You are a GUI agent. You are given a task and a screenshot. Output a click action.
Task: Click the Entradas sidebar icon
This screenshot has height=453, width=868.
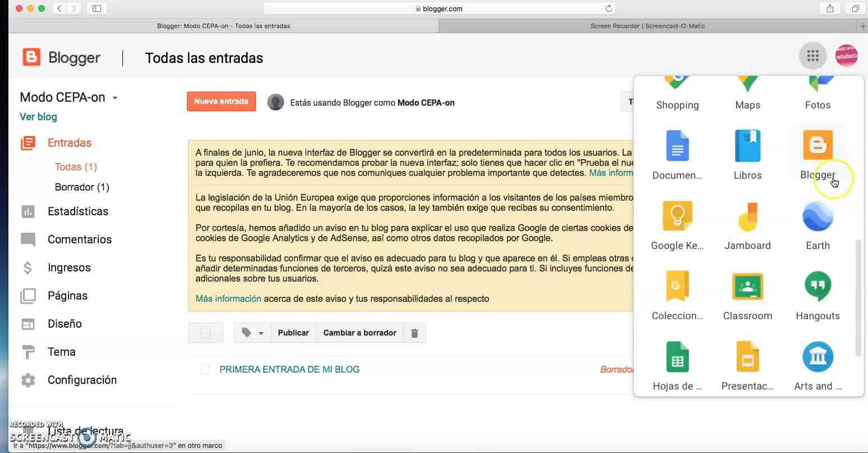click(28, 143)
